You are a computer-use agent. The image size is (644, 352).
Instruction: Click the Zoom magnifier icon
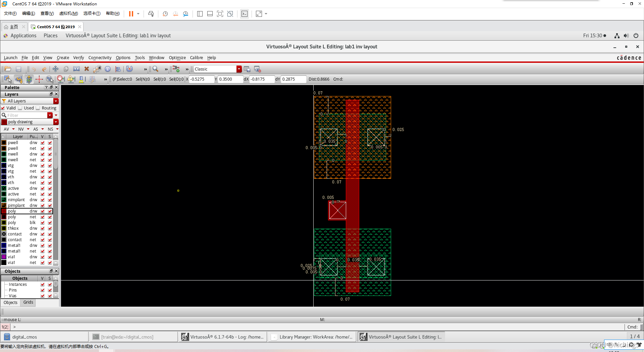(155, 69)
